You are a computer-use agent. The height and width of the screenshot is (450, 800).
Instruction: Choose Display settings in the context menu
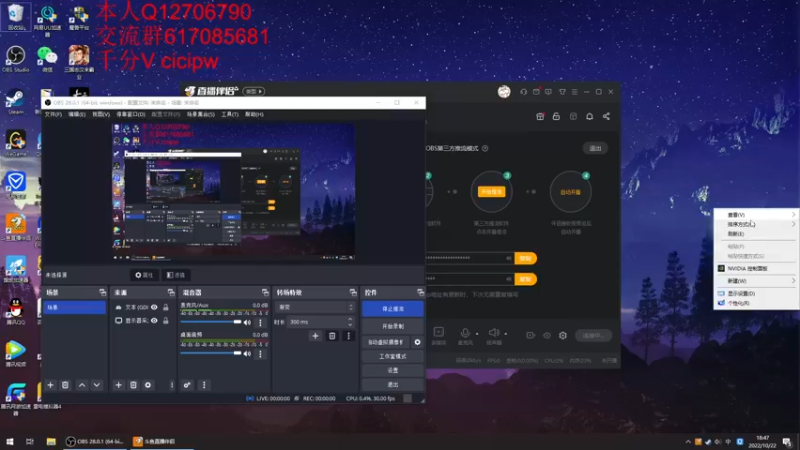756,293
